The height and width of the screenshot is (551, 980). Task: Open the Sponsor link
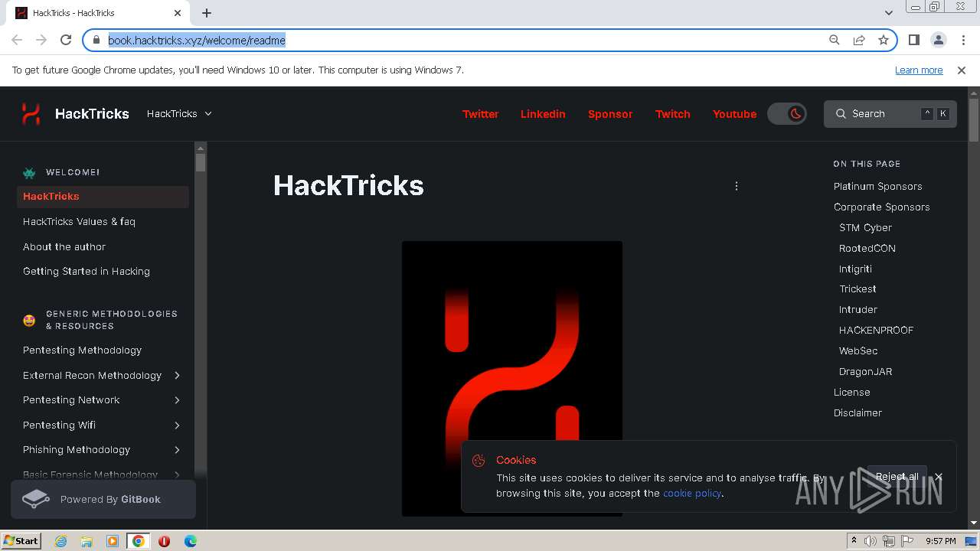610,113
